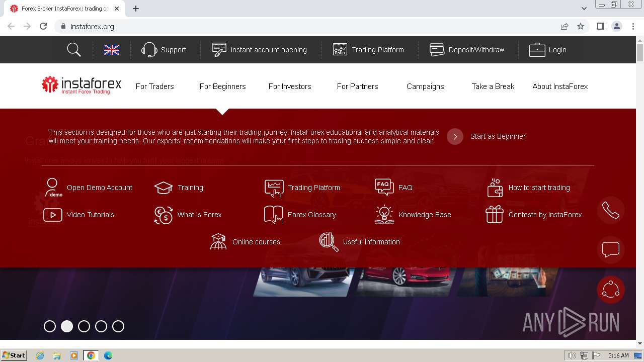The height and width of the screenshot is (362, 644).
Task: Open the For Traders menu
Action: [x=155, y=86]
